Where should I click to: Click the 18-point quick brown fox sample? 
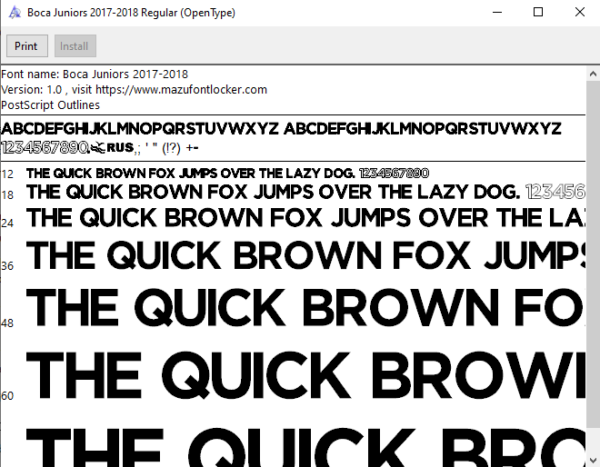(x=306, y=192)
